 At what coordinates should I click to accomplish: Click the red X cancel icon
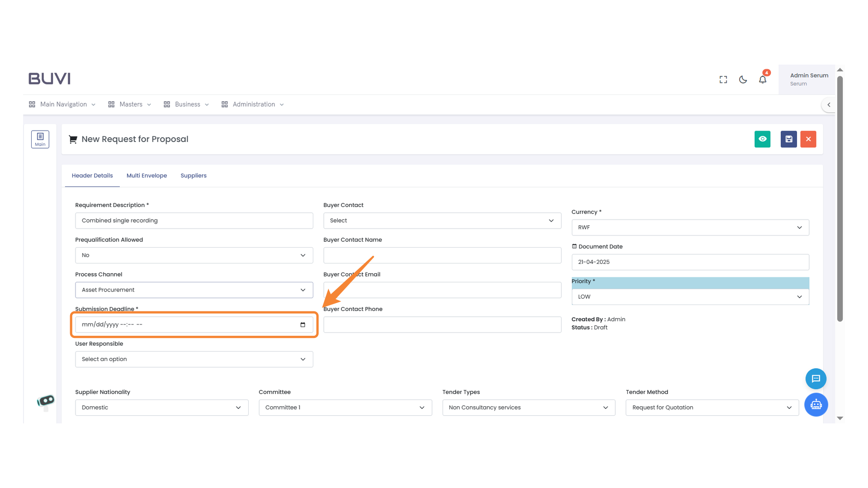pyautogui.click(x=808, y=139)
